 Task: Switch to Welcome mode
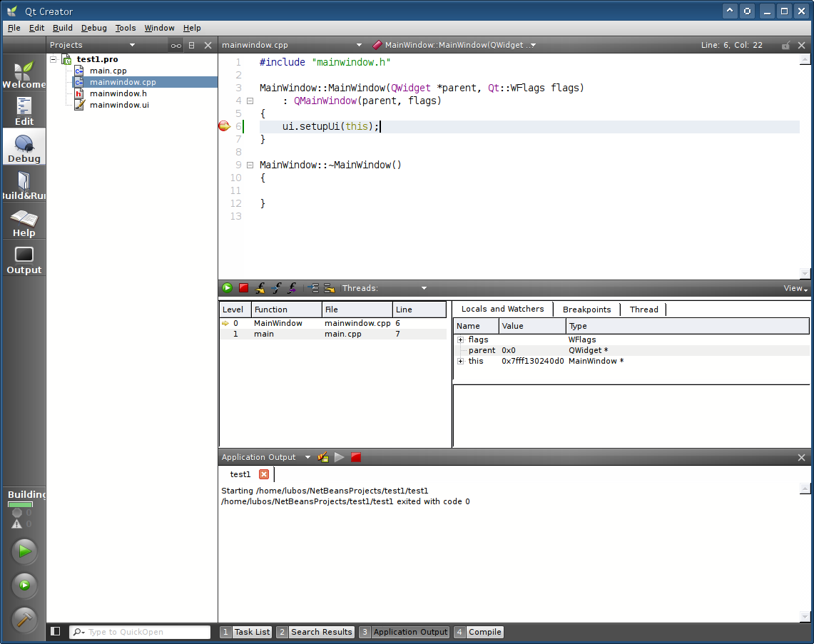click(x=24, y=73)
